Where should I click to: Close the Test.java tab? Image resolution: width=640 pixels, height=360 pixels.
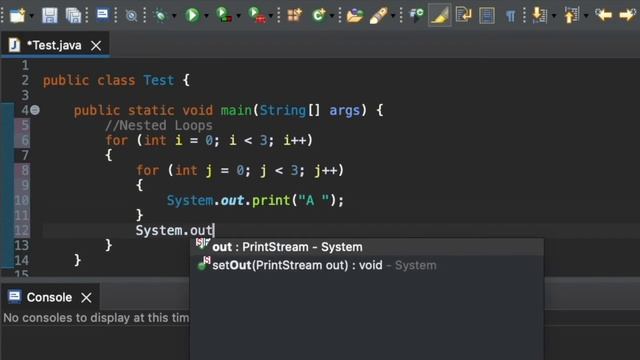(x=96, y=45)
